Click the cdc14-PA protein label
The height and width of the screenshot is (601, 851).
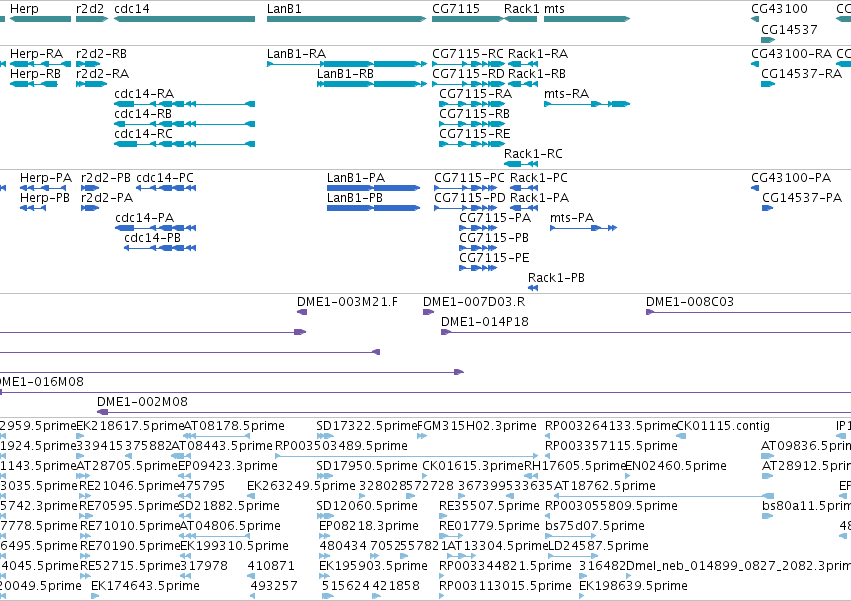[144, 218]
